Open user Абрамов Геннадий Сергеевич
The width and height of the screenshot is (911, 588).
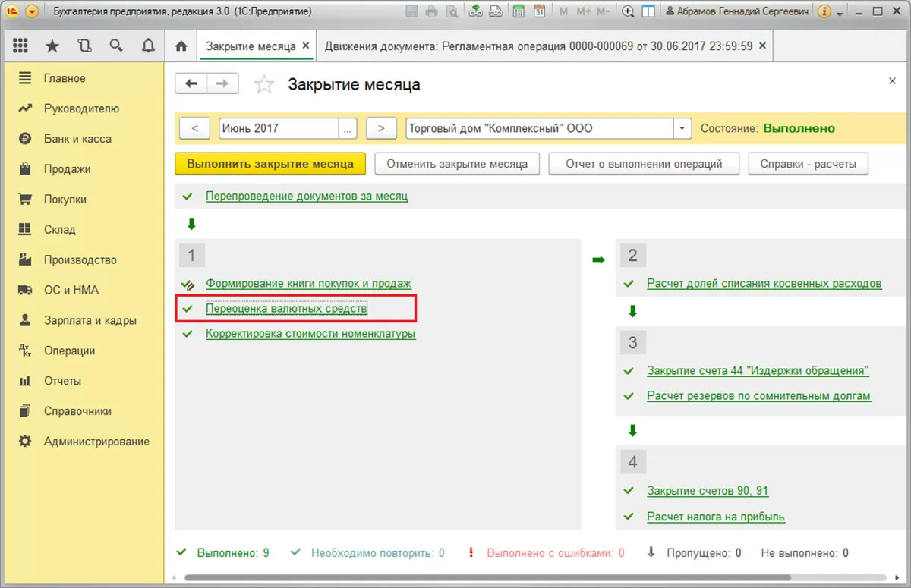pos(736,12)
